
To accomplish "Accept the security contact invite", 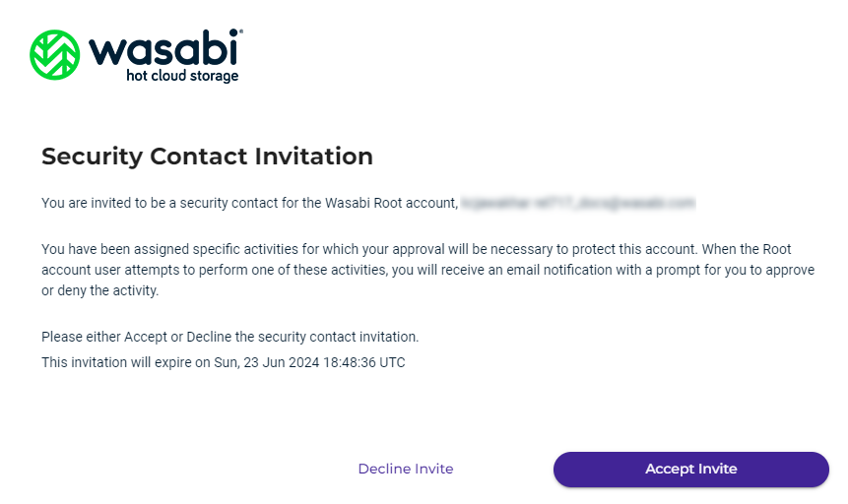I will (690, 470).
